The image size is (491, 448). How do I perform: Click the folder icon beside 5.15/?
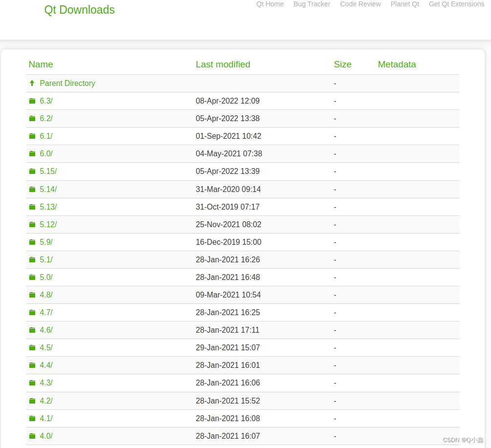point(32,171)
